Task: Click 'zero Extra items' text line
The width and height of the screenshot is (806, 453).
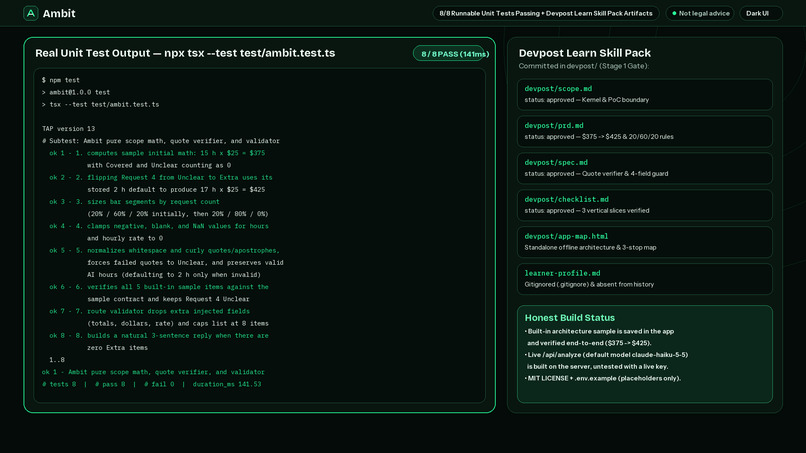Action: coord(117,348)
